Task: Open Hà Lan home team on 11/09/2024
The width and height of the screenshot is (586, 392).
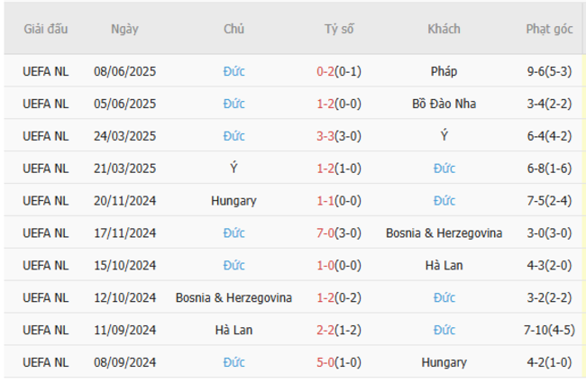Action: (x=234, y=331)
